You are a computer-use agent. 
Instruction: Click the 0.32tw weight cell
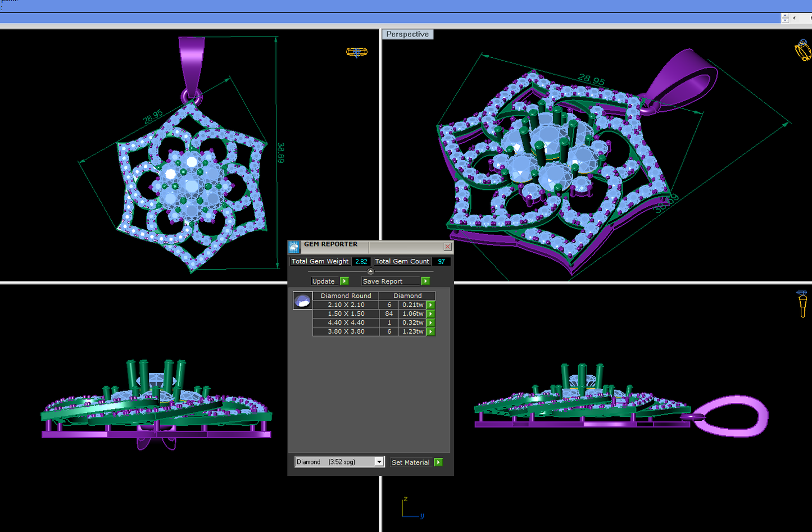[413, 323]
